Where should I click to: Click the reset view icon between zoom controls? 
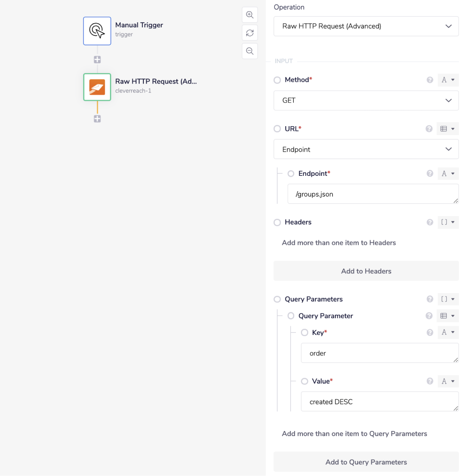tap(250, 32)
